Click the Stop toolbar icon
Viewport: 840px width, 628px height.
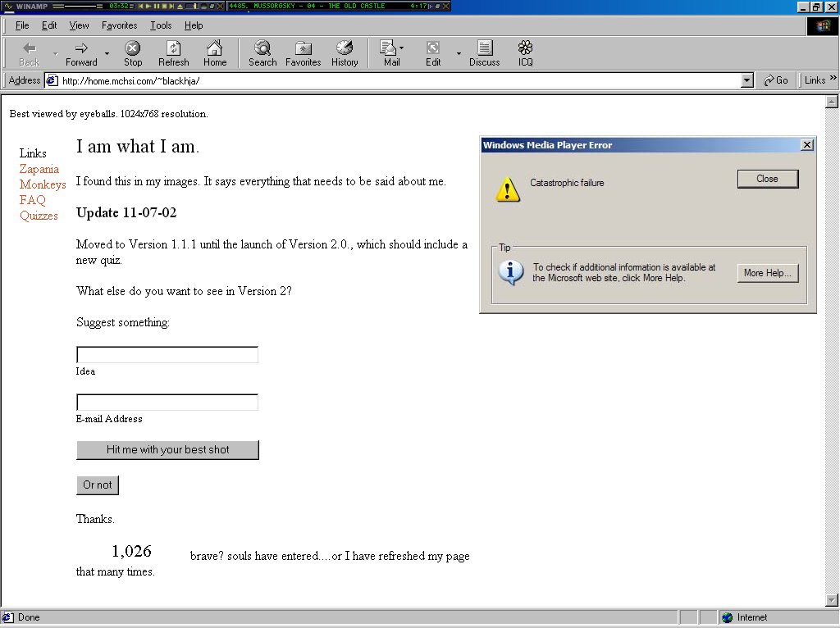[x=132, y=53]
